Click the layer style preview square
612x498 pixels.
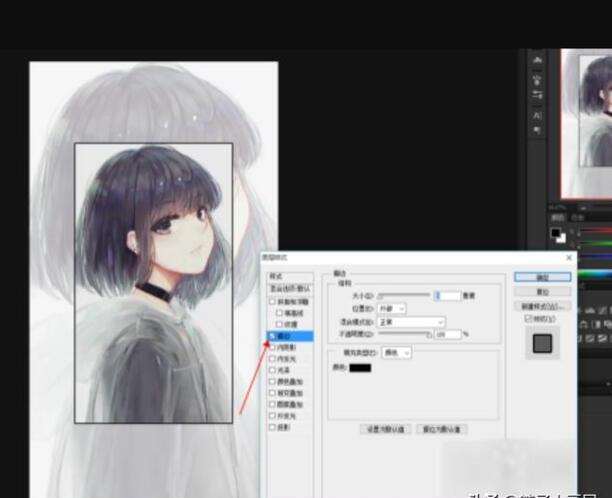click(x=543, y=343)
